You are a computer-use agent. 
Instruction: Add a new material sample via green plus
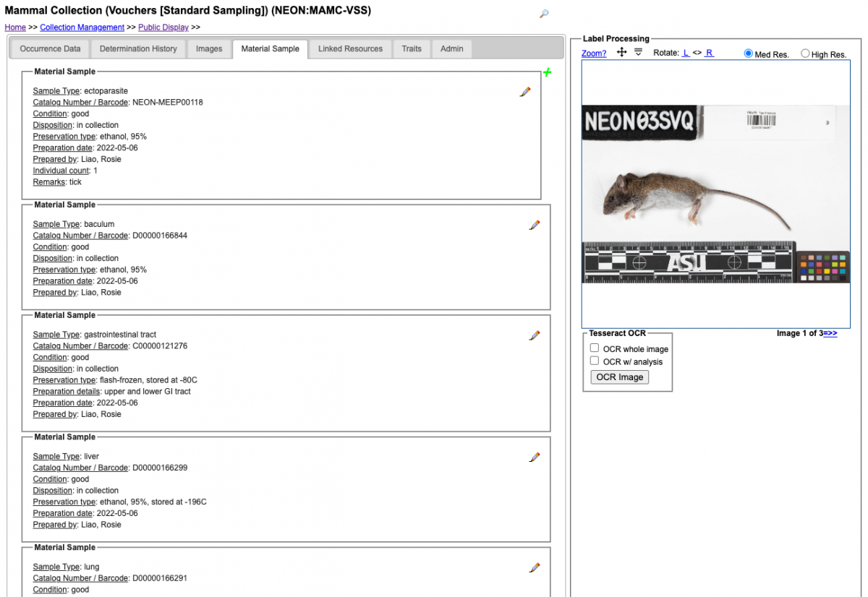548,72
